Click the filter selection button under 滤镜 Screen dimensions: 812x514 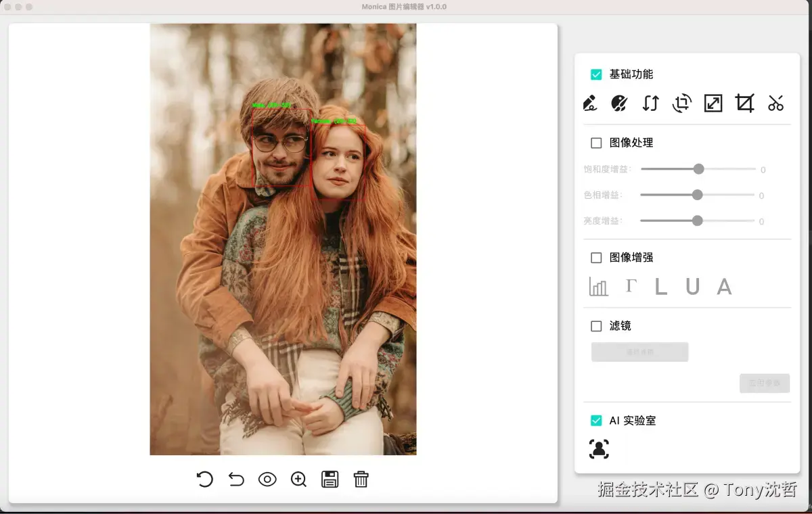[640, 352]
